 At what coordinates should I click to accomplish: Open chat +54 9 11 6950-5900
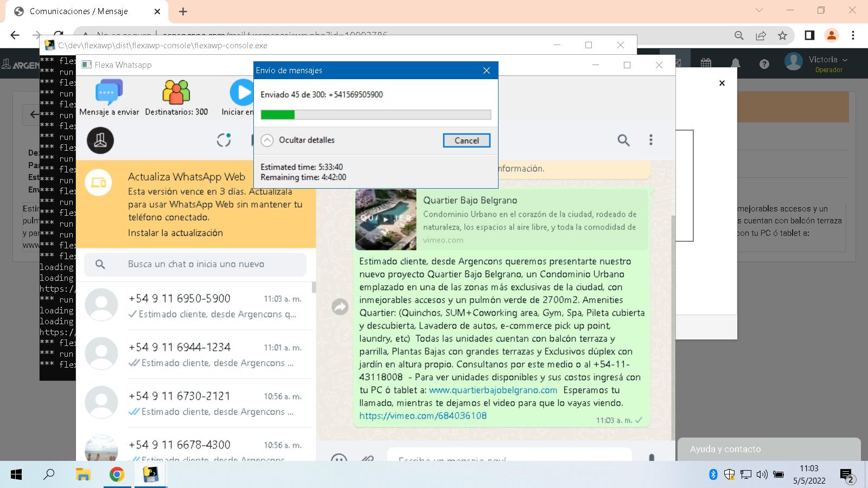(194, 305)
